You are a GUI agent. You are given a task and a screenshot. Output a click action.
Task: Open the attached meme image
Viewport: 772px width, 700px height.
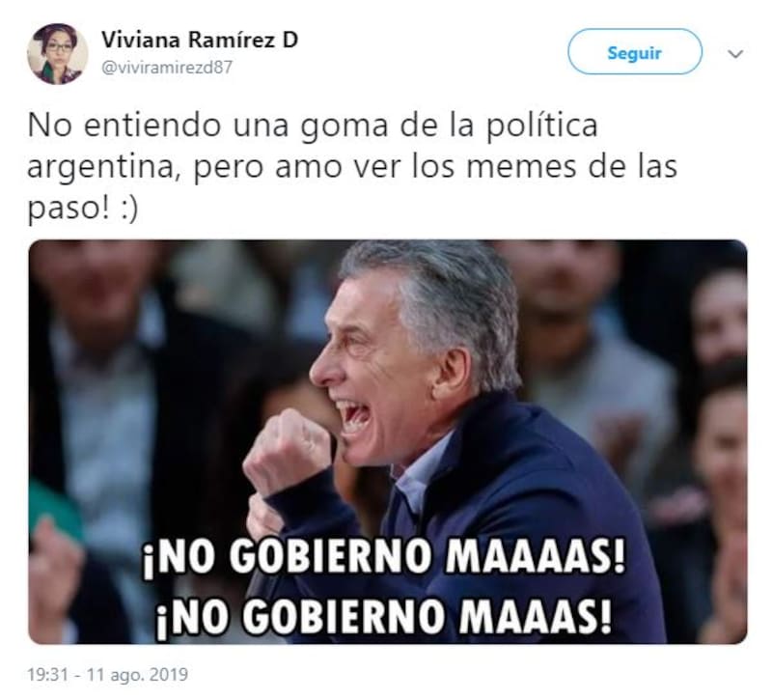[x=388, y=441]
